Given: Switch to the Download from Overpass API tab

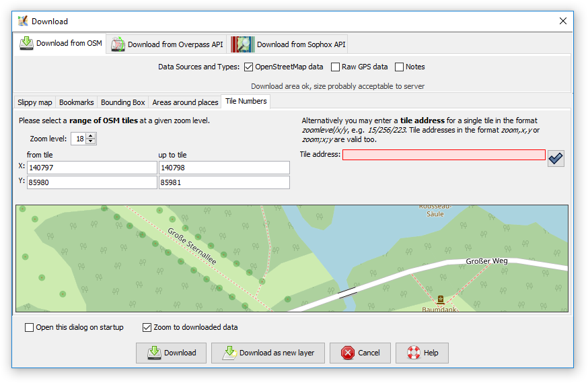Looking at the screenshot, I should (167, 44).
